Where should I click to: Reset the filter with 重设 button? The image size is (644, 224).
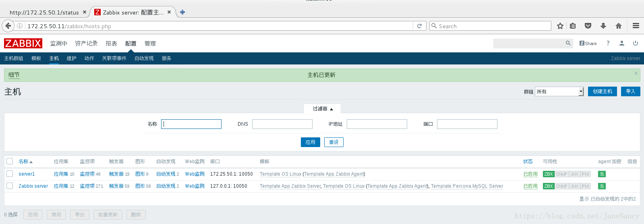click(334, 142)
